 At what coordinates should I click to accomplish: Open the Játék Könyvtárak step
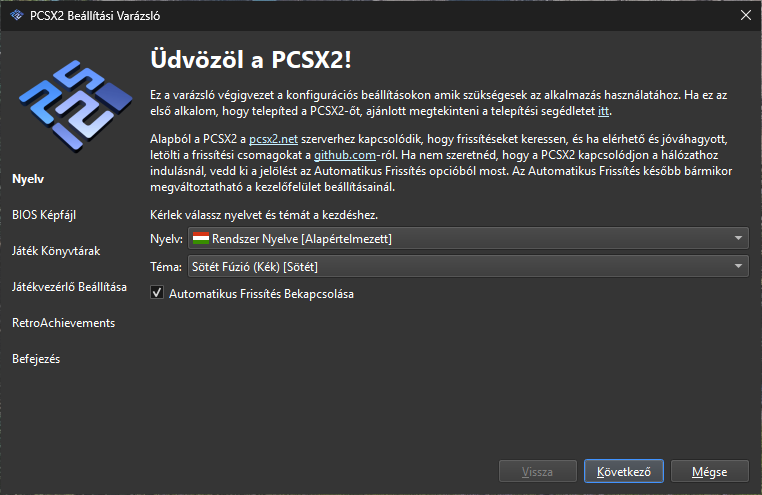click(56, 251)
